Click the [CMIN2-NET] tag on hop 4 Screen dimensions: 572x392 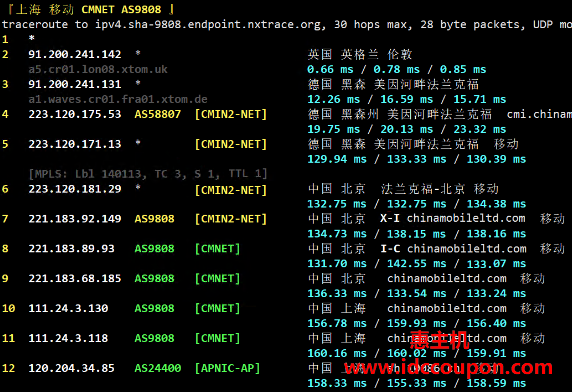point(231,114)
